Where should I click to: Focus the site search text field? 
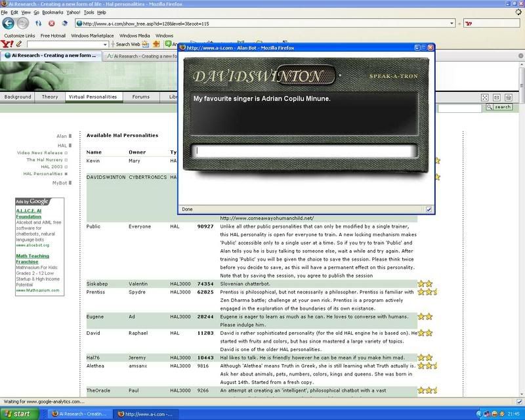click(460, 108)
